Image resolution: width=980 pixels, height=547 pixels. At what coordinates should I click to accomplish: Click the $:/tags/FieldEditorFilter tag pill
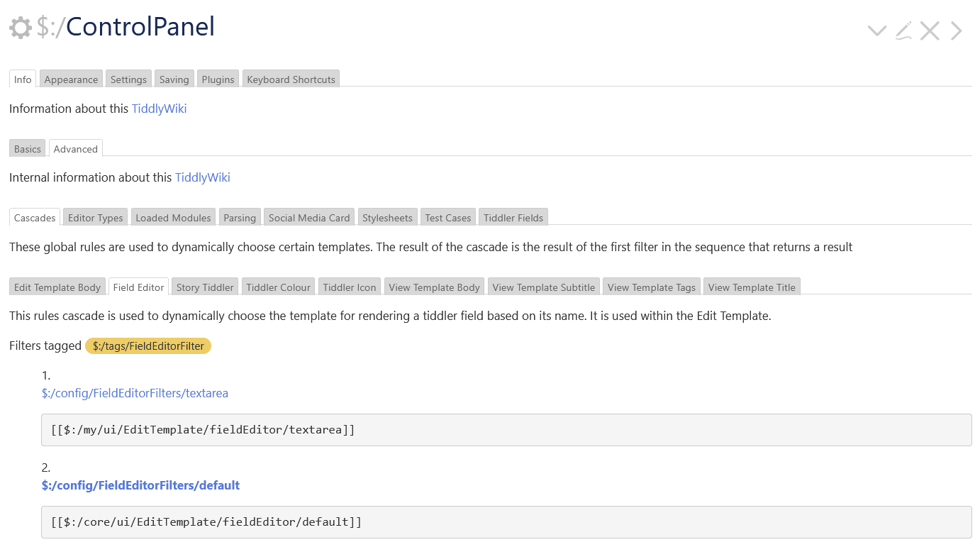pos(148,346)
